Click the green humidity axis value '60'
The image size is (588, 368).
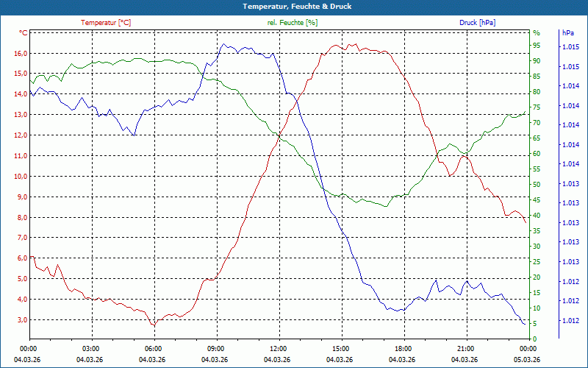[537, 154]
